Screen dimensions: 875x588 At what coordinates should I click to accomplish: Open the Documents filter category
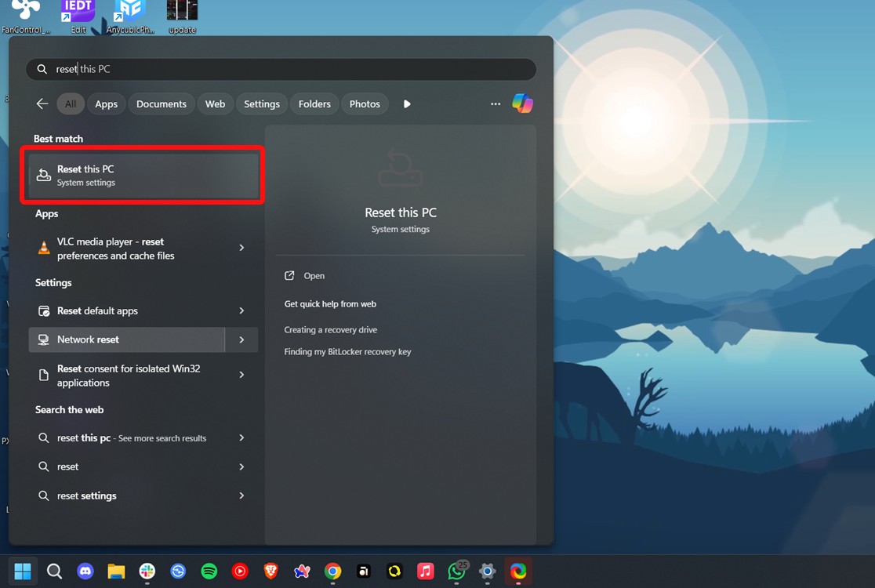[161, 103]
